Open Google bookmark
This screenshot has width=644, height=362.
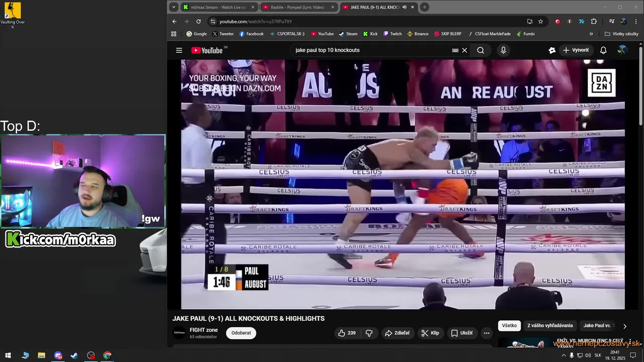(x=197, y=34)
